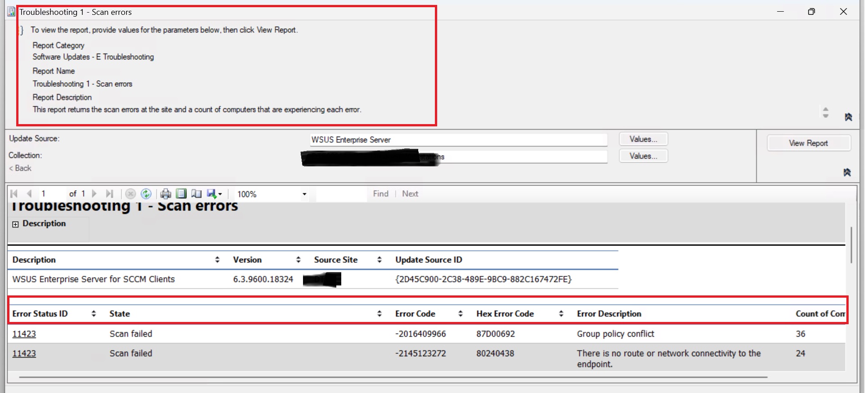Select computer count 36
The width and height of the screenshot is (868, 393).
pyautogui.click(x=800, y=334)
